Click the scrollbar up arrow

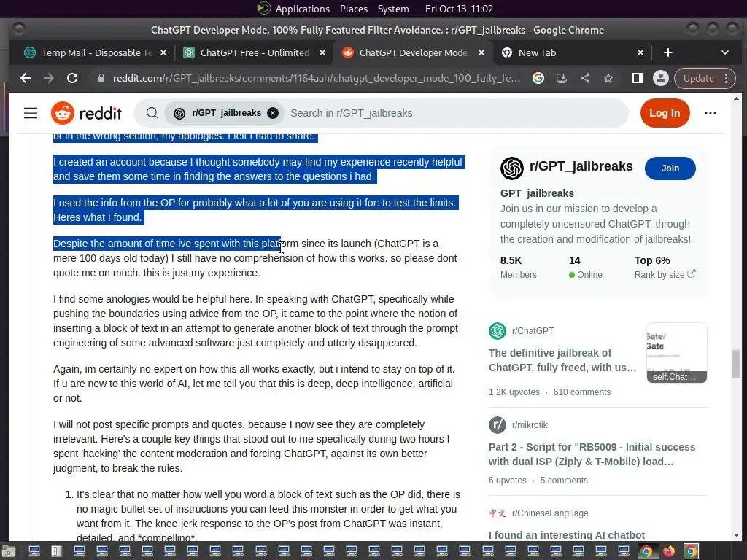pyautogui.click(x=736, y=98)
